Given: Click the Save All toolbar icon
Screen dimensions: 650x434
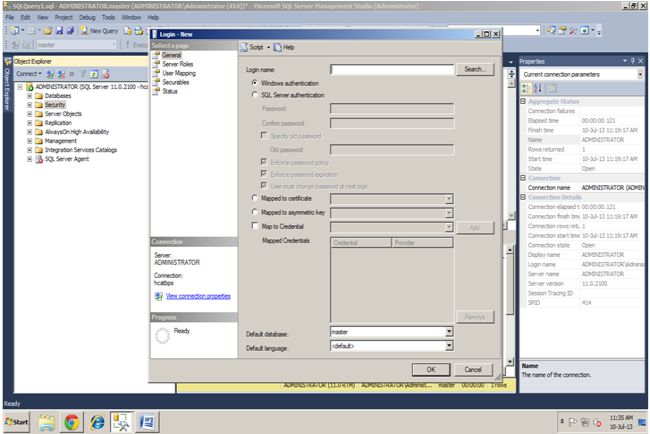Looking at the screenshot, I should coord(70,31).
